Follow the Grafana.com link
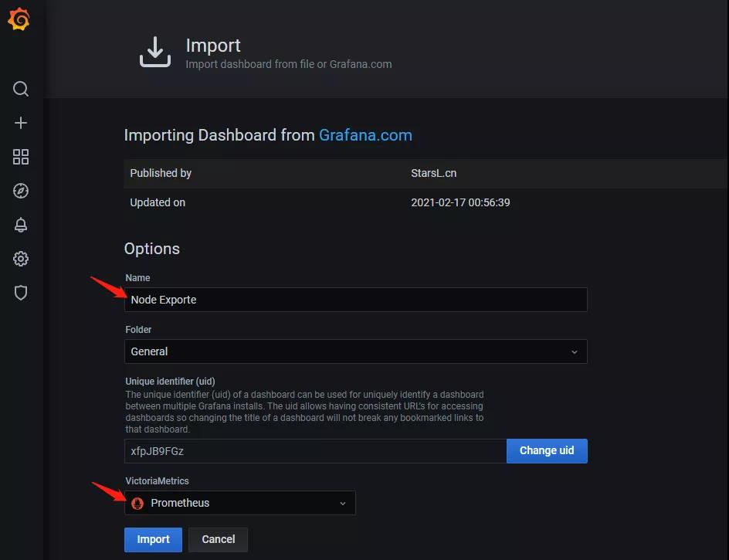The width and height of the screenshot is (729, 560). (365, 135)
